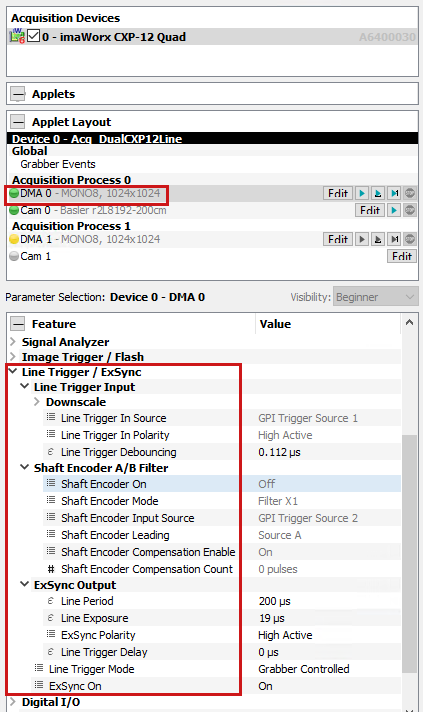Click the imaWorx board icon in Acquisition Devices
The width and height of the screenshot is (423, 712).
tap(17, 36)
